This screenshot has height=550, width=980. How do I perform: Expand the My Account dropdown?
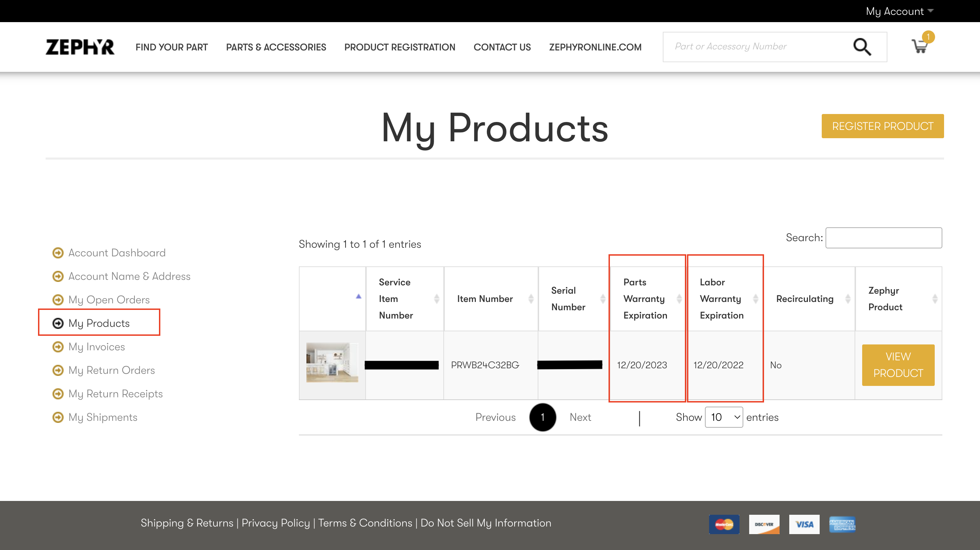click(x=899, y=11)
